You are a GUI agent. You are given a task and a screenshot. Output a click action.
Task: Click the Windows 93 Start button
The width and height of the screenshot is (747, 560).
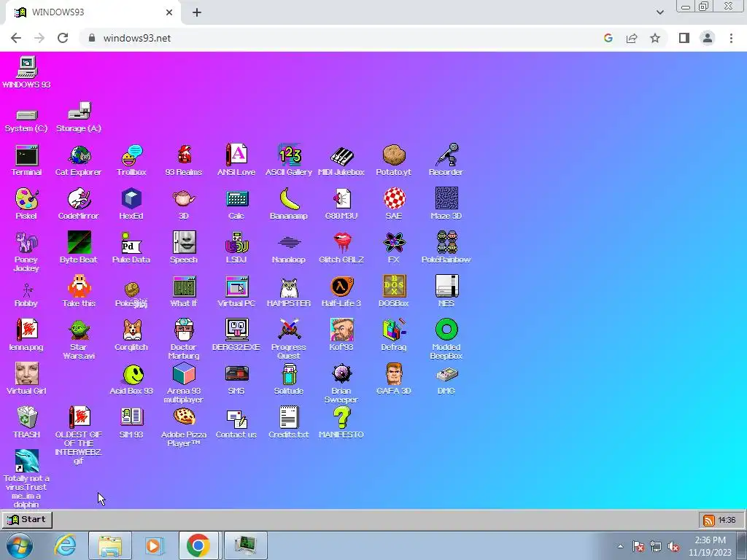pyautogui.click(x=27, y=519)
